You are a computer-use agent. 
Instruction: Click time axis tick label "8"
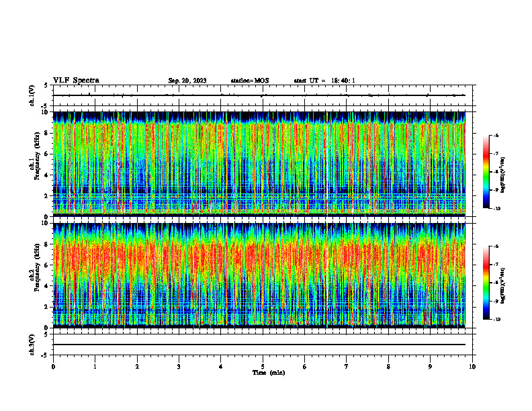coord(388,367)
